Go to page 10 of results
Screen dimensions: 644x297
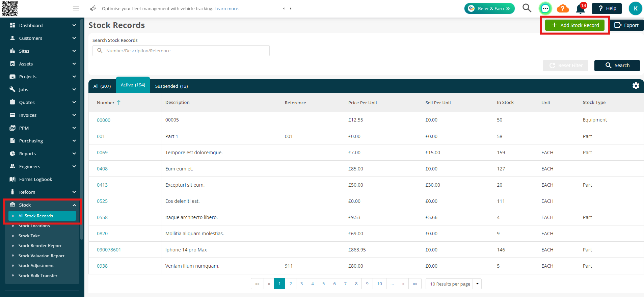pos(379,284)
